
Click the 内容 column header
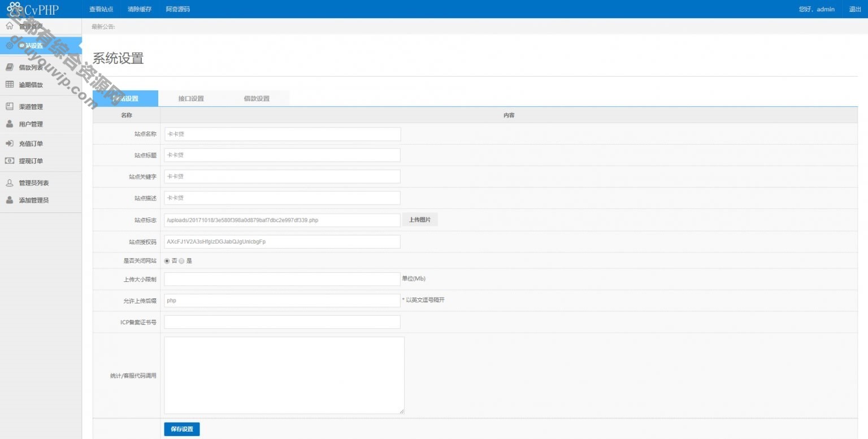(x=509, y=115)
